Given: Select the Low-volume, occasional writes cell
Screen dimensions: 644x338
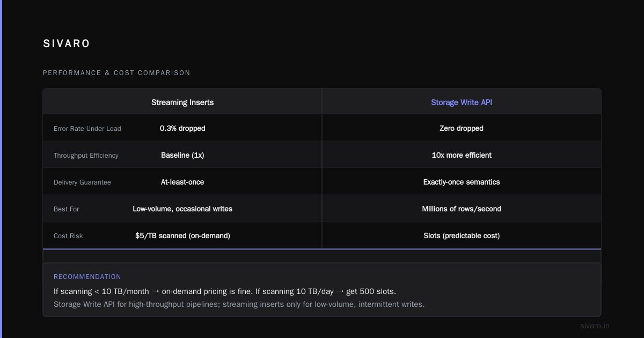Looking at the screenshot, I should click(x=182, y=209).
